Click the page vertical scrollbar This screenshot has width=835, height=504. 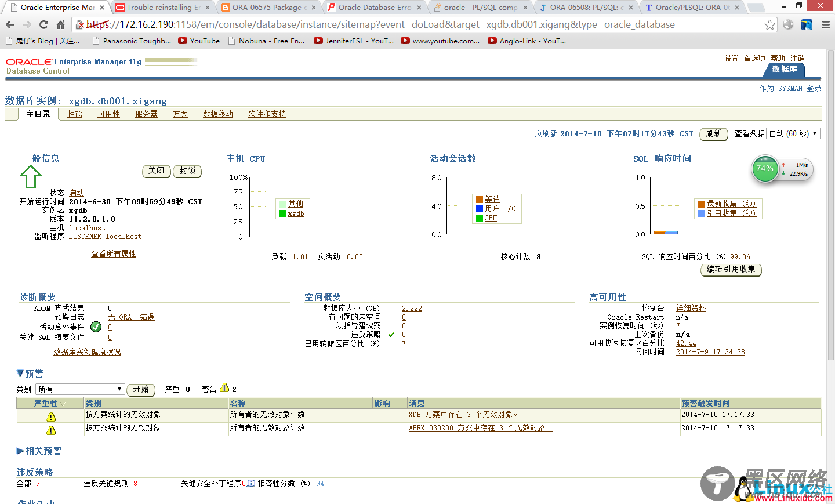830,204
